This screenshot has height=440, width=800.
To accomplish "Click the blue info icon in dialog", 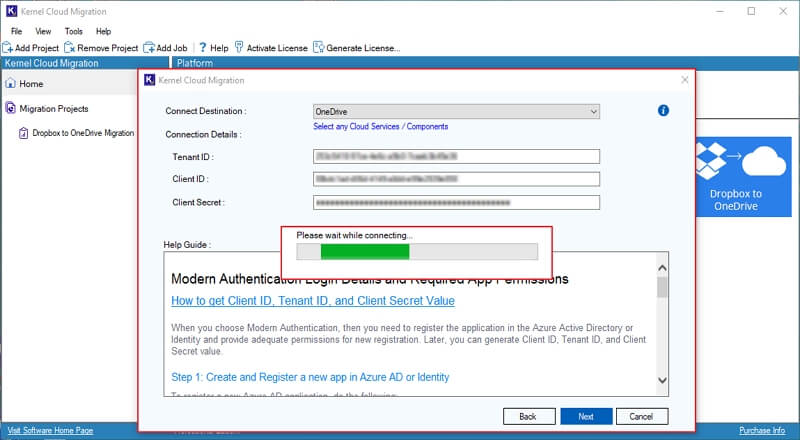I will (663, 110).
